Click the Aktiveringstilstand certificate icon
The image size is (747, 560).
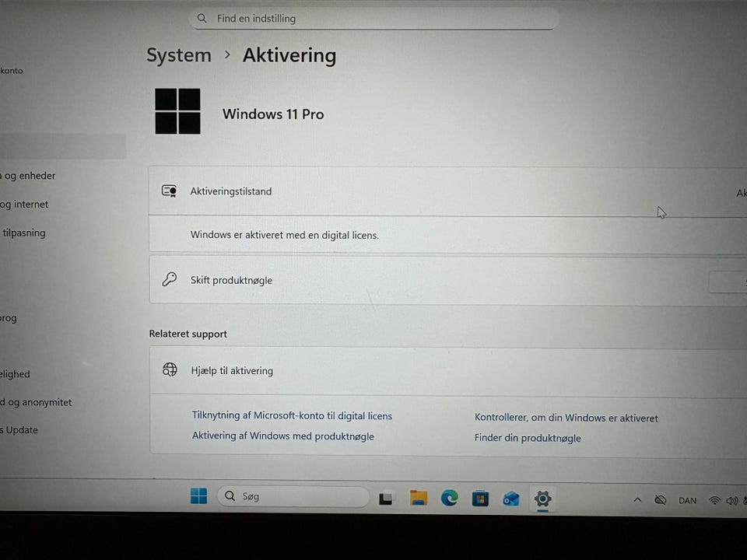[169, 191]
